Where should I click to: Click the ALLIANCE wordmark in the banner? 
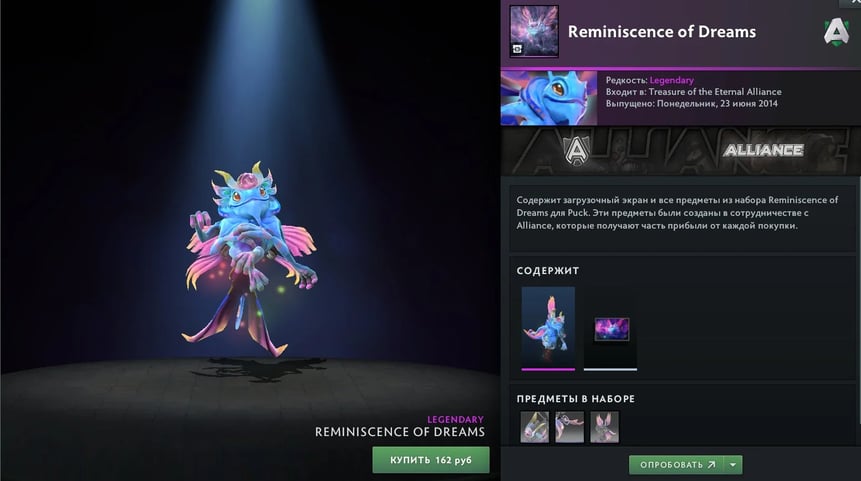click(763, 150)
